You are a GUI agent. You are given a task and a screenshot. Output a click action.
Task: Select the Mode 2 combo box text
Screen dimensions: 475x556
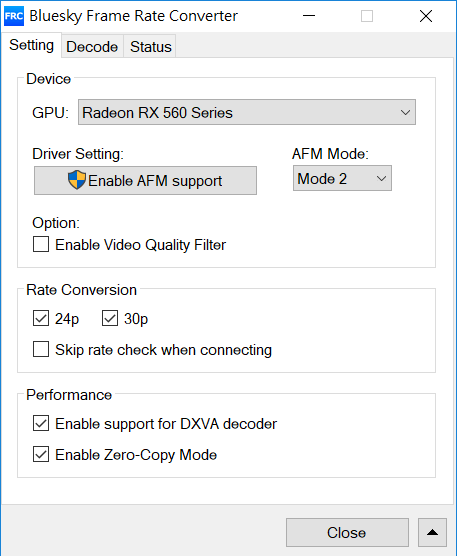click(322, 179)
